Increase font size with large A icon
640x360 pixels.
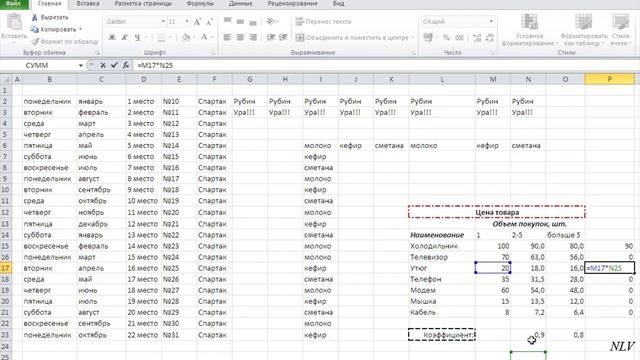[x=197, y=22]
